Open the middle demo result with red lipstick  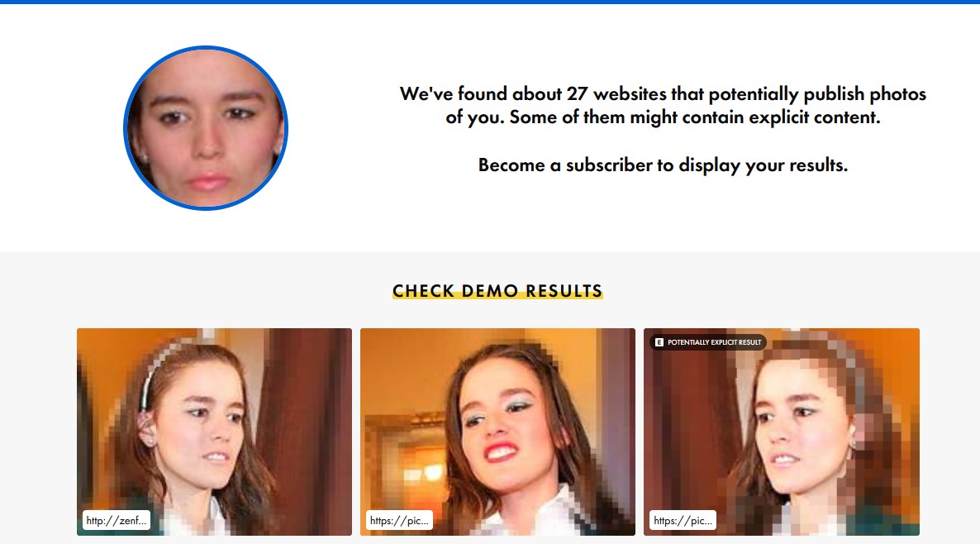[x=497, y=432]
